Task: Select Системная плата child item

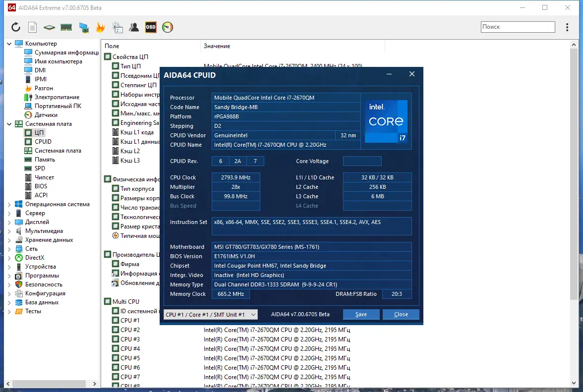Action: coord(53,151)
